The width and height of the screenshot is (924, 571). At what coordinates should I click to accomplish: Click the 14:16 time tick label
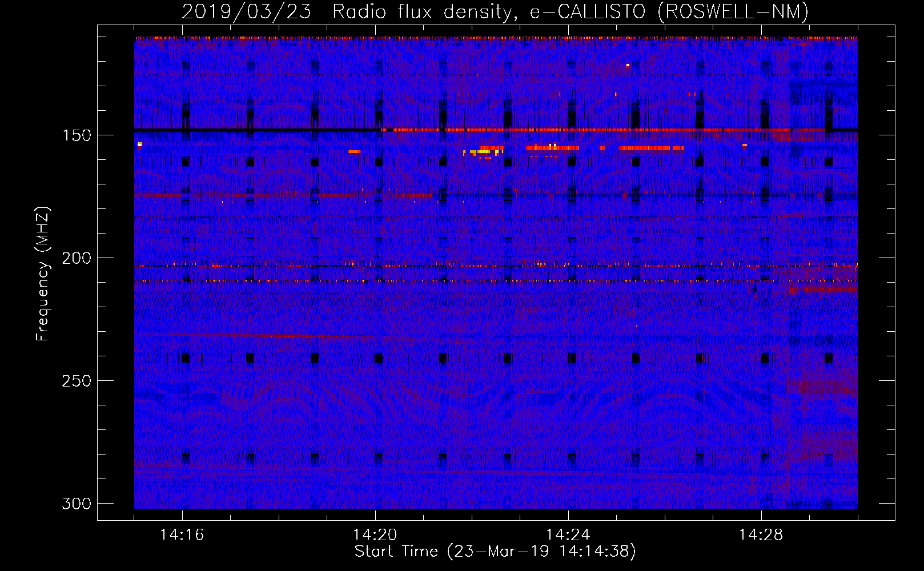[x=182, y=534]
